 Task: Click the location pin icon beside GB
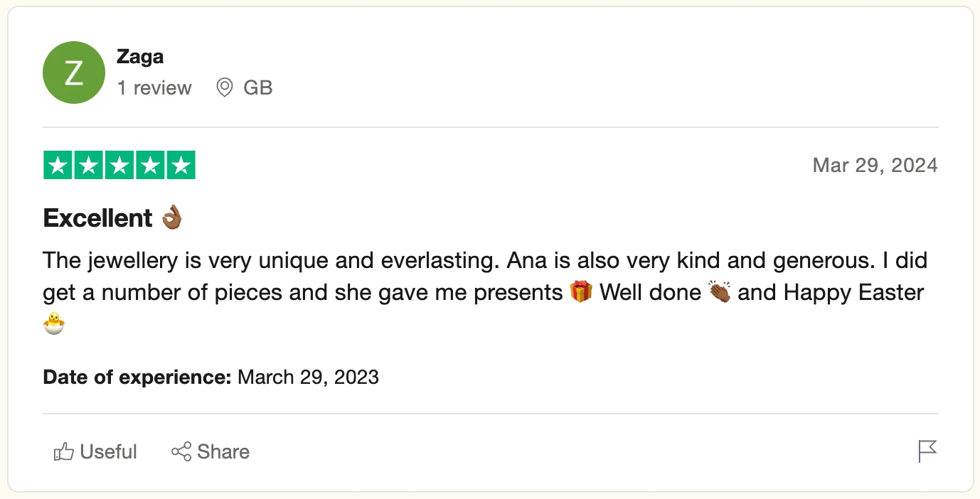coord(225,88)
